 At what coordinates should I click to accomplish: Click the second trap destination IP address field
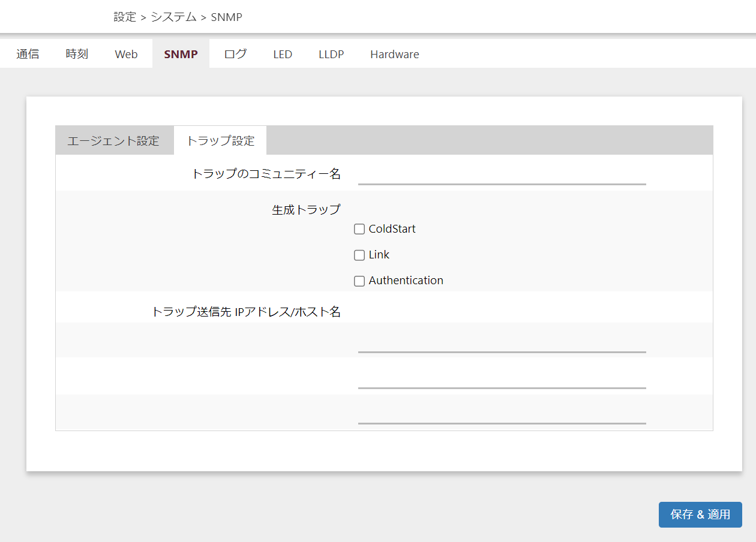(x=502, y=378)
